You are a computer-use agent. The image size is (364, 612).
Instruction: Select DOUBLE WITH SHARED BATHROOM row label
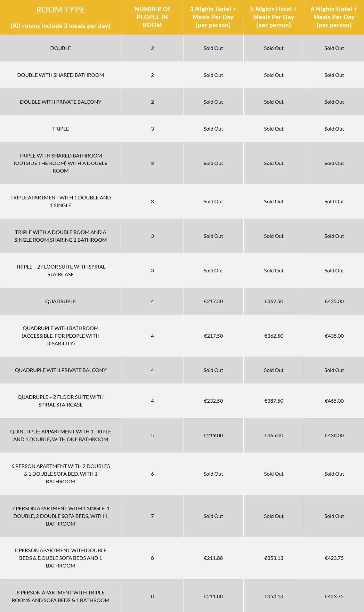tap(61, 75)
